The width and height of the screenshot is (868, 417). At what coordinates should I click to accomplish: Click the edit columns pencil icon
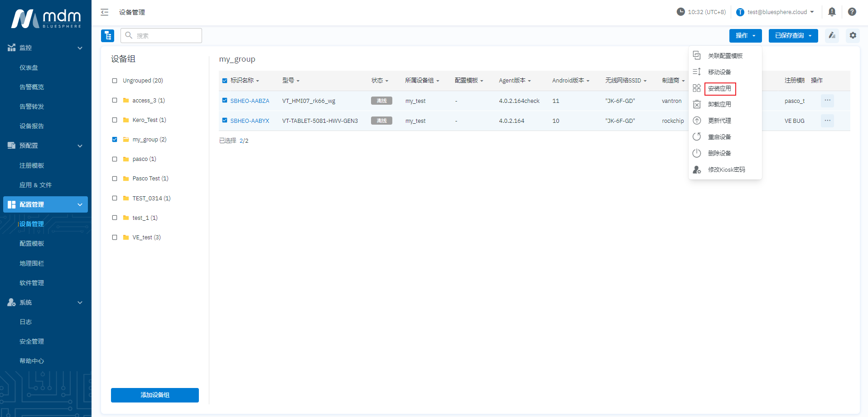[x=832, y=35]
